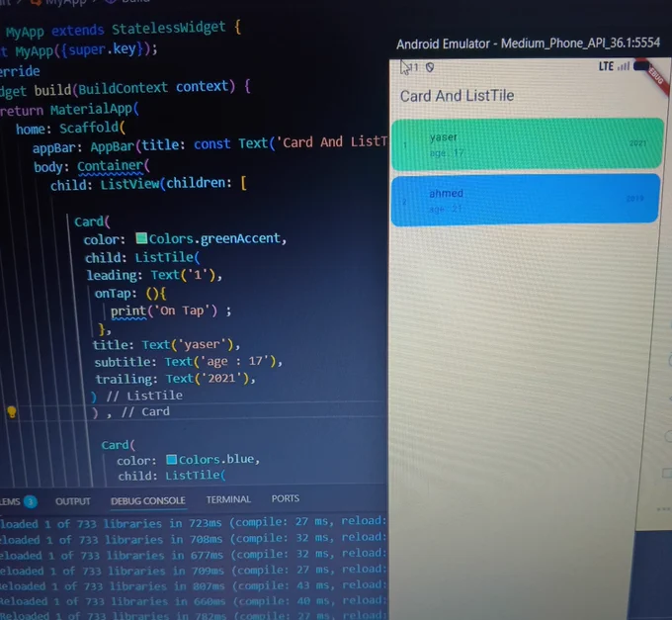672x620 pixels.
Task: Click the 'return MaterialApp(' line
Action: coord(69,110)
